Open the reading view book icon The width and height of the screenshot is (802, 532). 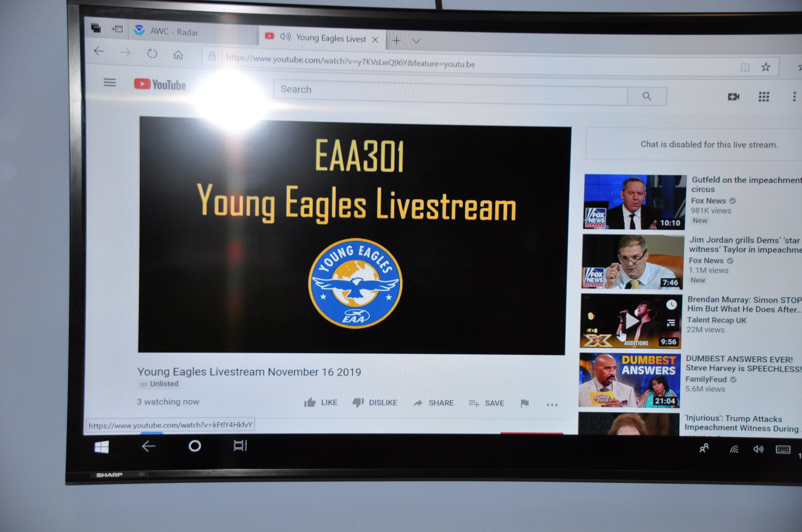(x=745, y=67)
